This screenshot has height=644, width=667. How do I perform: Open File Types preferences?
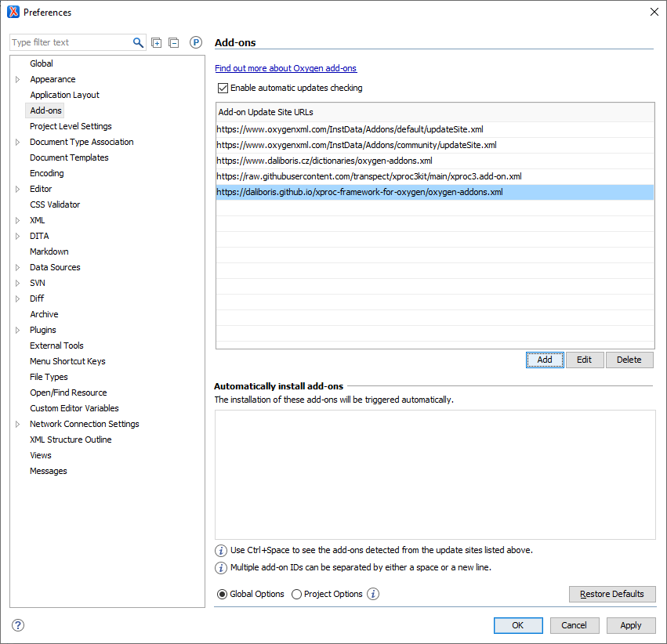[x=49, y=377]
